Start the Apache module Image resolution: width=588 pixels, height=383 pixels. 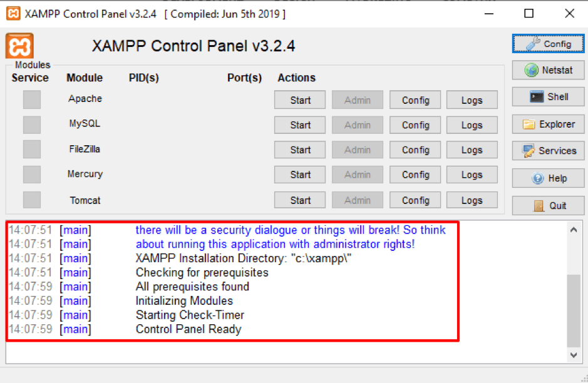pos(299,99)
